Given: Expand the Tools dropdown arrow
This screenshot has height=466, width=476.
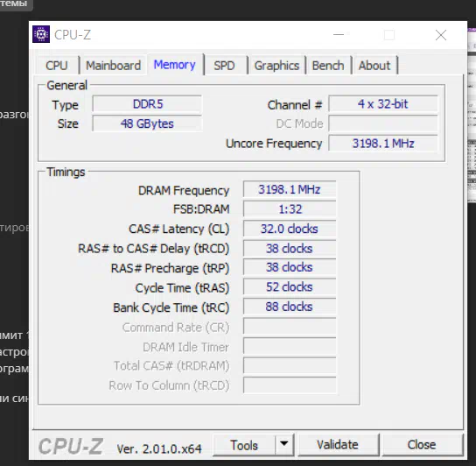Looking at the screenshot, I should (x=284, y=444).
